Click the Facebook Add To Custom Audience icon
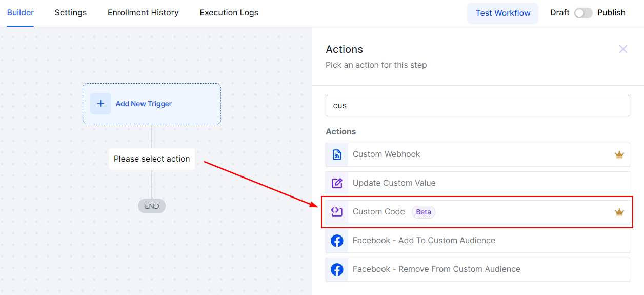The height and width of the screenshot is (295, 644). click(337, 241)
